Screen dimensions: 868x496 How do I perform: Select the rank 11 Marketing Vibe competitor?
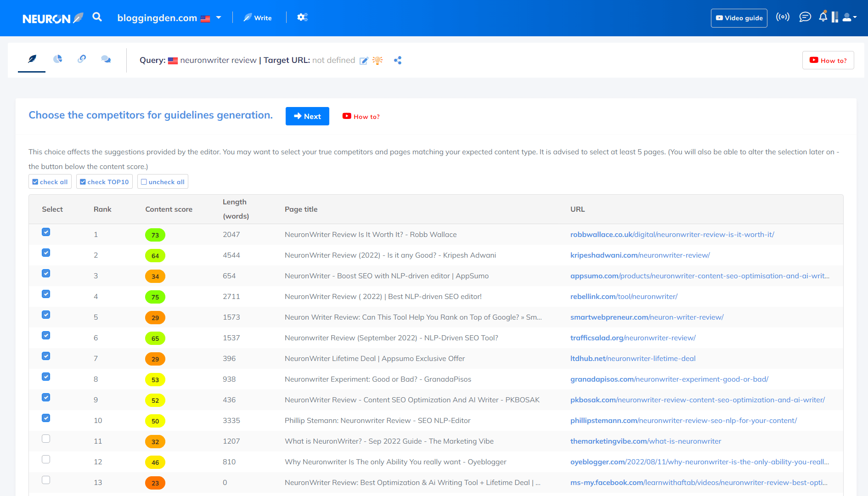pyautogui.click(x=46, y=439)
